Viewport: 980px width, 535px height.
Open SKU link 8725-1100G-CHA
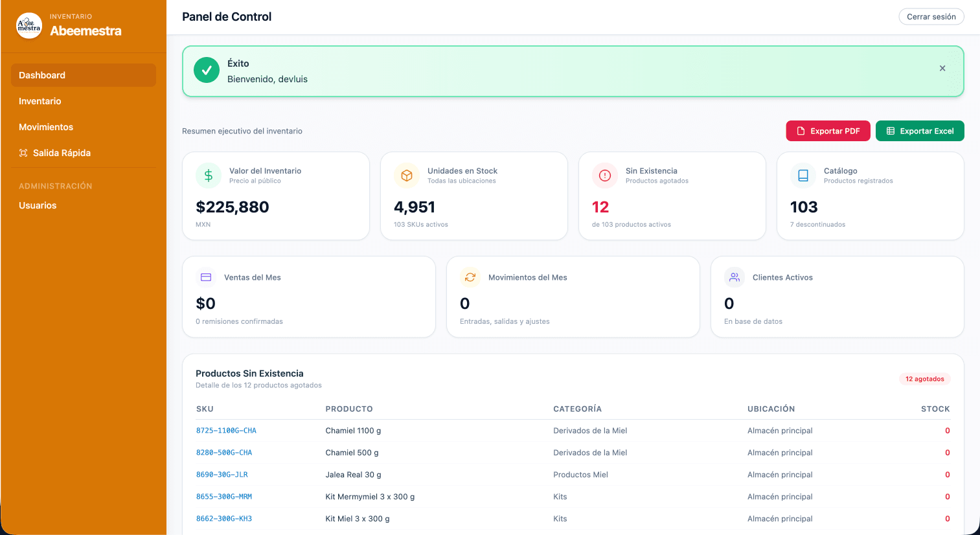pyautogui.click(x=226, y=431)
